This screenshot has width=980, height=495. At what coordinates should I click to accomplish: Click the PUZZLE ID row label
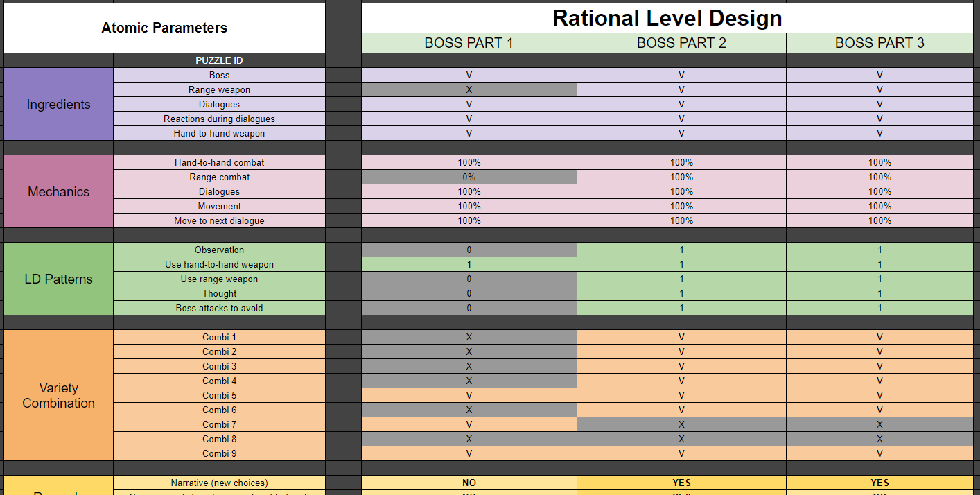point(219,60)
